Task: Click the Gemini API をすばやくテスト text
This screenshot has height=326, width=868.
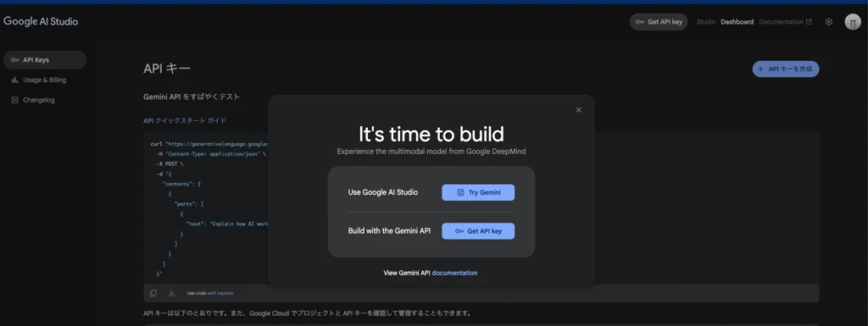Action: coord(192,97)
